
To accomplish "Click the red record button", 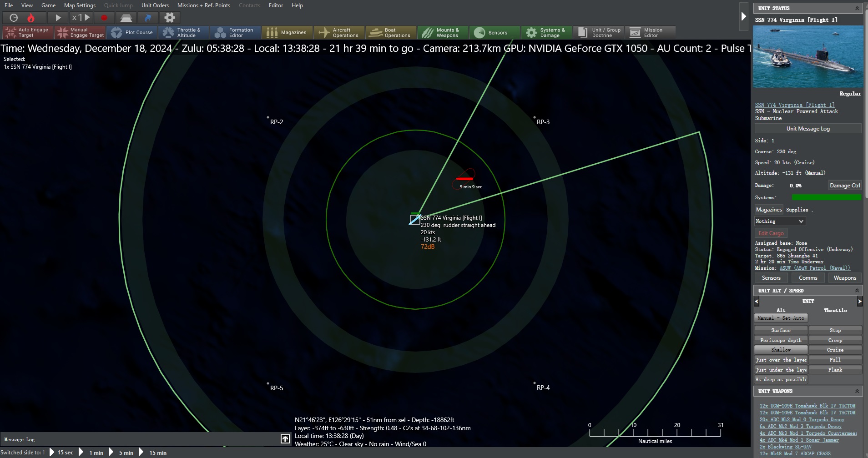I will click(x=104, y=18).
